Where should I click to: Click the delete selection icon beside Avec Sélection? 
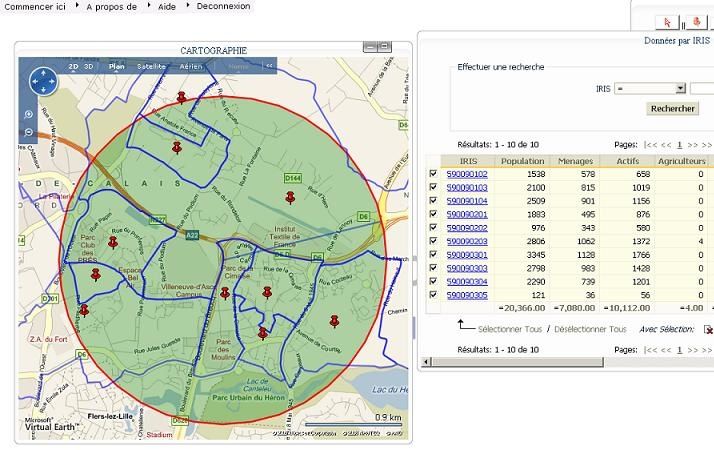click(x=708, y=329)
